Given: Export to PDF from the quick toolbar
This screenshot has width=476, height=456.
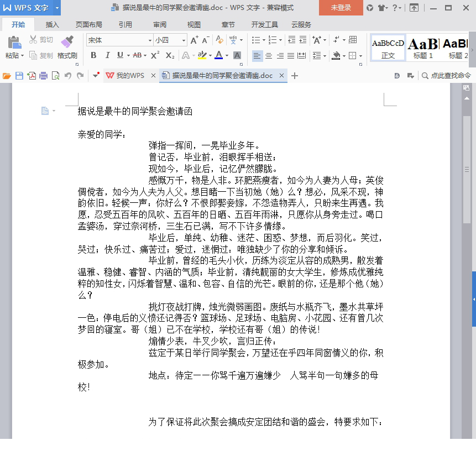Looking at the screenshot, I should [x=32, y=76].
